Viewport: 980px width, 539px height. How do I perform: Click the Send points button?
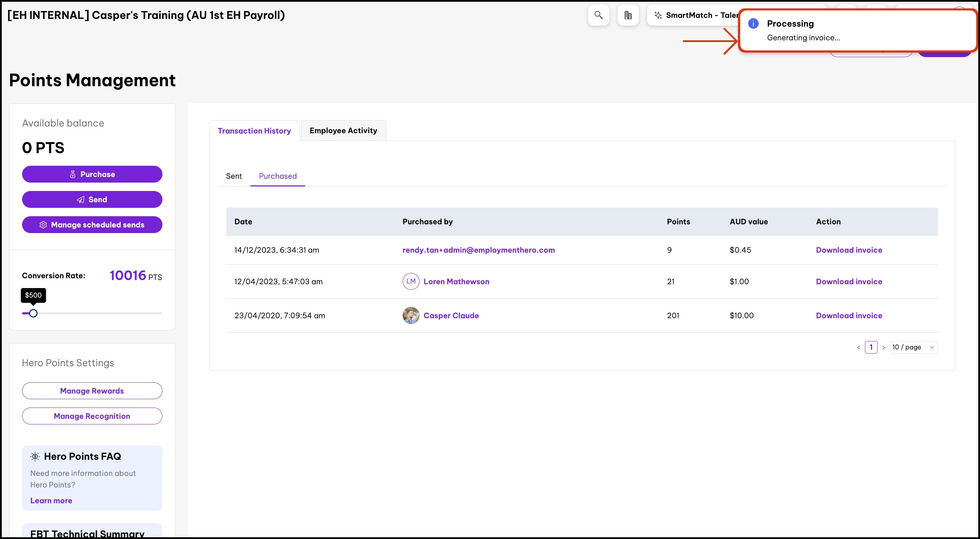(x=92, y=199)
